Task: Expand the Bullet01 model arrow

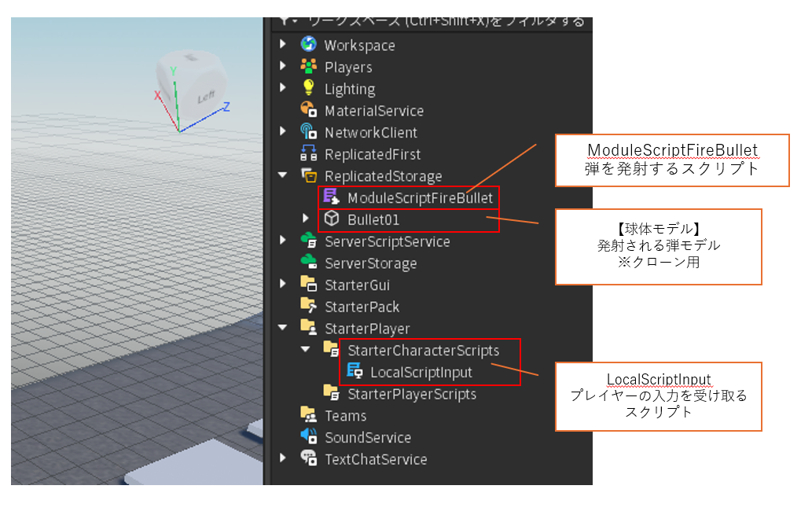Action: click(306, 219)
